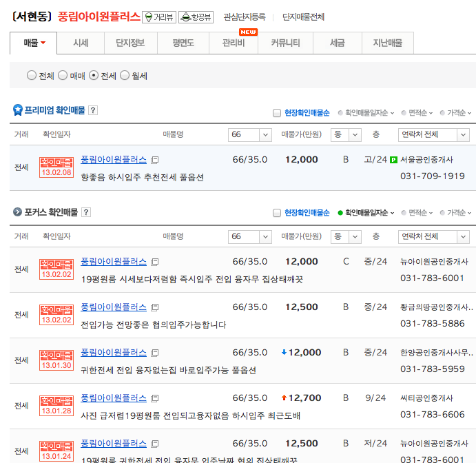Click the 관심단지등록 link
The height and width of the screenshot is (463, 476).
tap(245, 17)
